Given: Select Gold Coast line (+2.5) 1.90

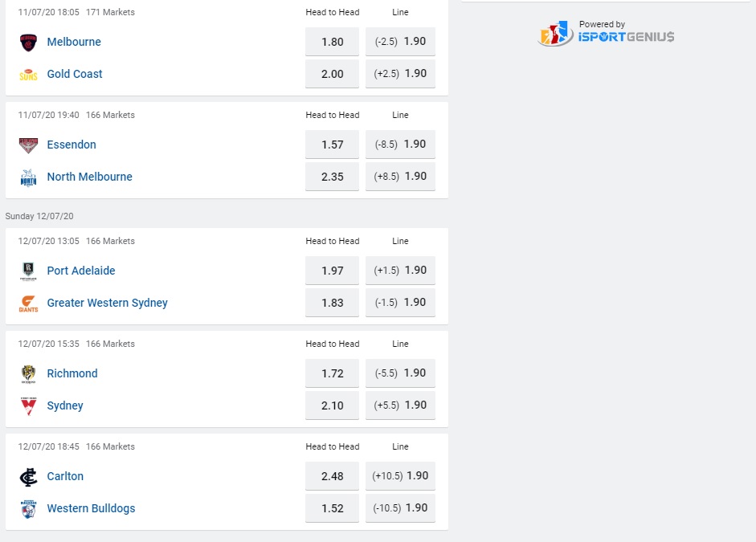Looking at the screenshot, I should 400,74.
